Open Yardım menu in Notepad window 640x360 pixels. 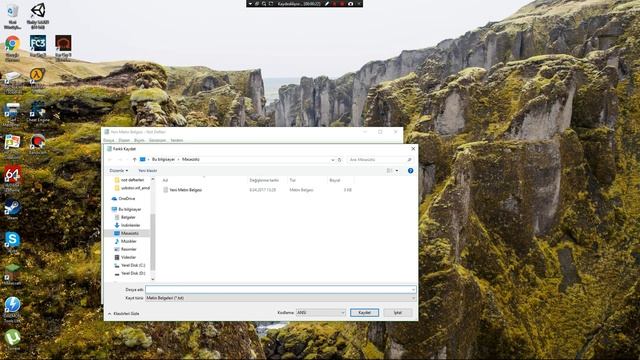coord(177,140)
